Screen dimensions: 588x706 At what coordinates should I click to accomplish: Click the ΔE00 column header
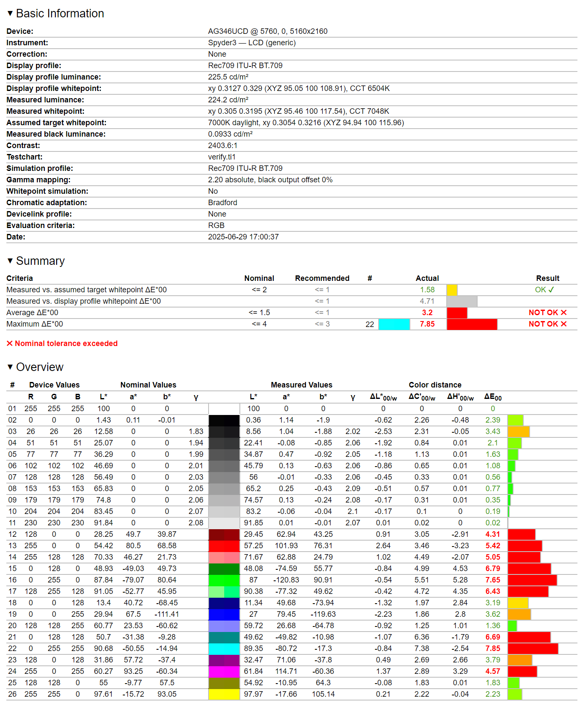[x=493, y=397]
